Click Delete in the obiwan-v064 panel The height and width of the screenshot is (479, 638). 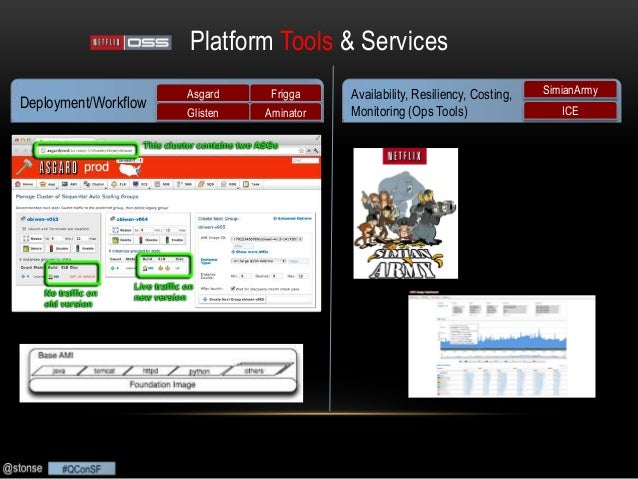click(122, 240)
